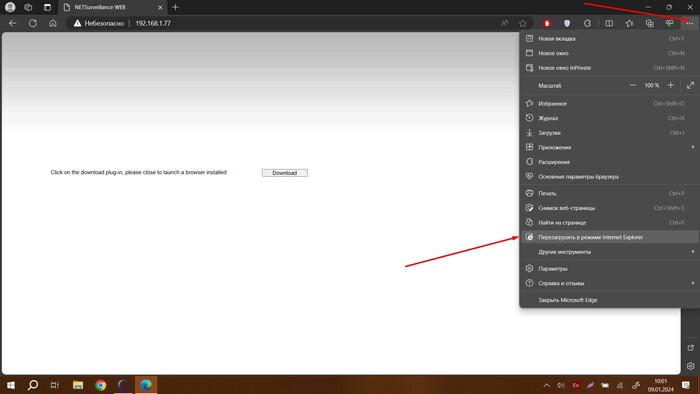Viewport: 700px width, 394px height.
Task: Decrease zoom with minus button
Action: [633, 85]
